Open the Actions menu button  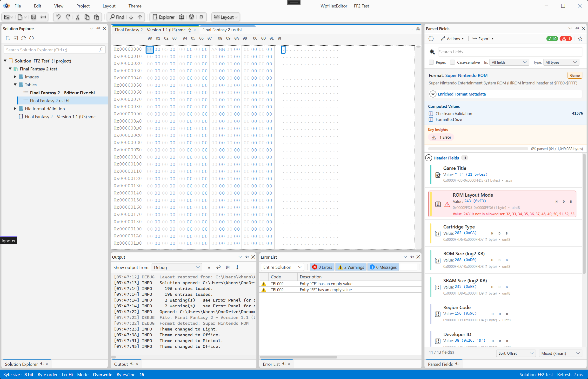tap(452, 39)
